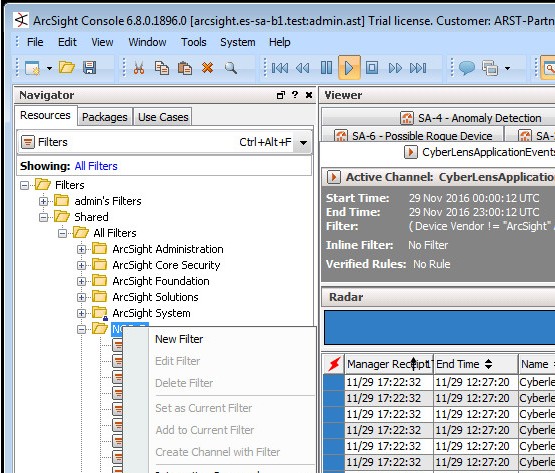The width and height of the screenshot is (555, 473).
Task: Click the orange Delete X icon
Action: tap(208, 67)
